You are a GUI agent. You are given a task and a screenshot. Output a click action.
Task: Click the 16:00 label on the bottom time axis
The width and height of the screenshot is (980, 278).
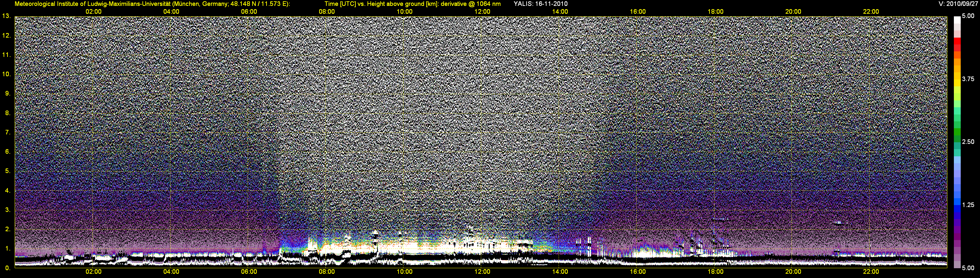pos(638,272)
